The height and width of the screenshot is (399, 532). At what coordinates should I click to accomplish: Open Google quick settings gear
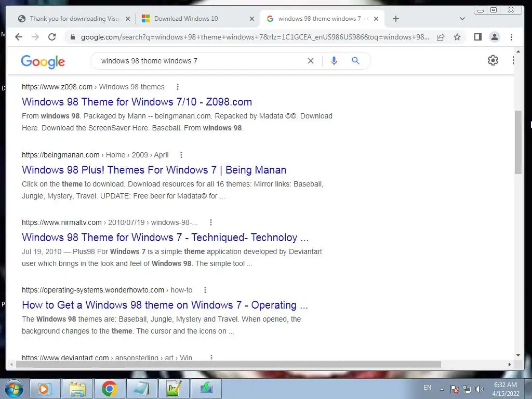pyautogui.click(x=493, y=60)
